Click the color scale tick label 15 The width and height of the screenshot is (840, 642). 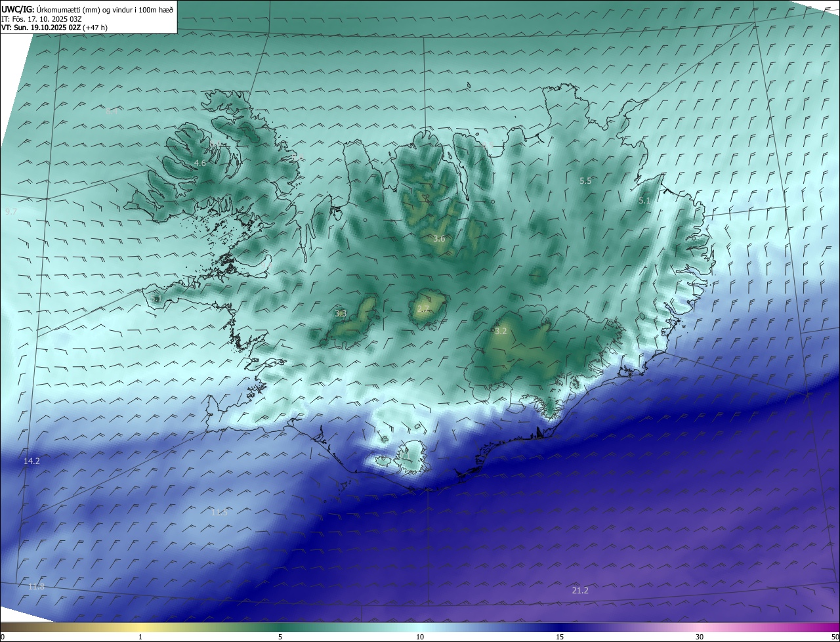(560, 637)
